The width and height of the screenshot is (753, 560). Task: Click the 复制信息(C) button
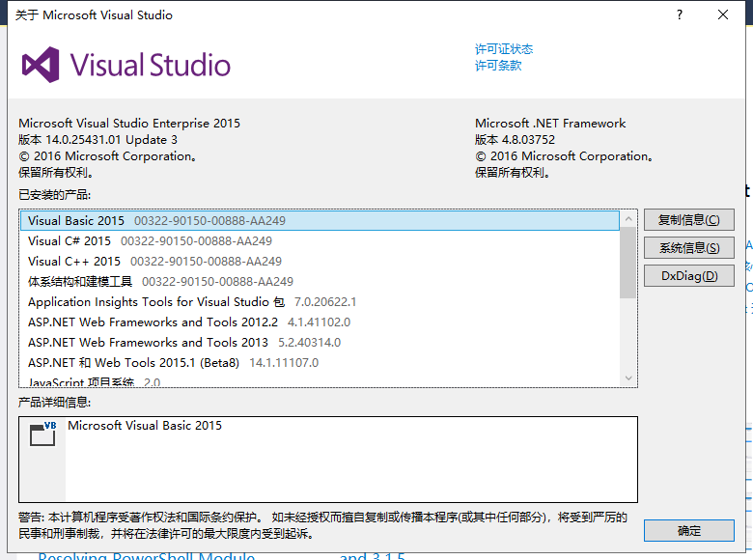688,220
